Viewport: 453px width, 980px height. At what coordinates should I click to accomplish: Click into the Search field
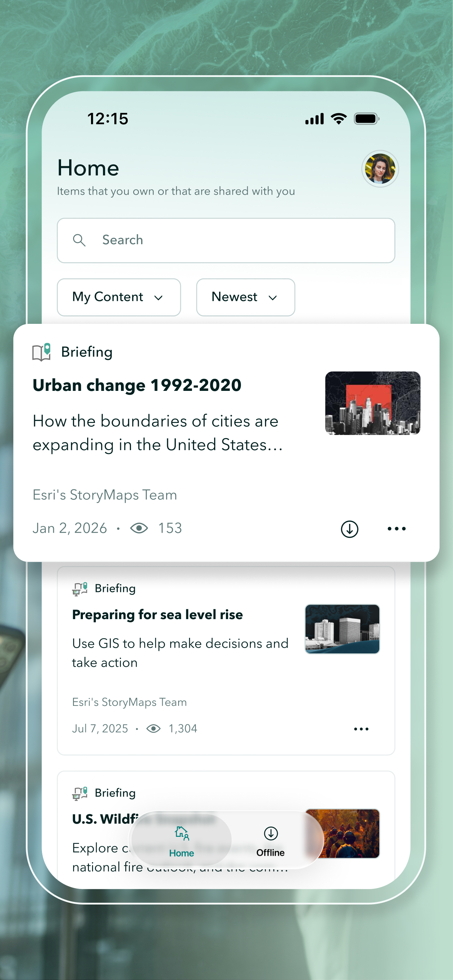[226, 240]
